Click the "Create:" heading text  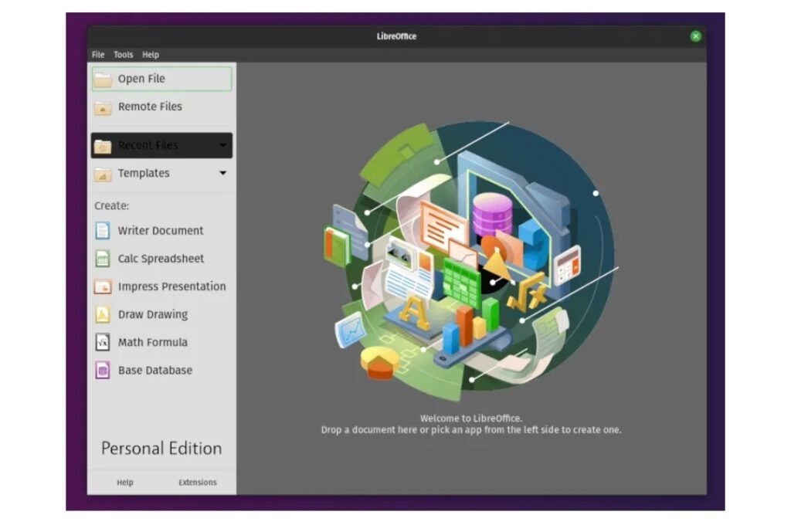pos(111,205)
